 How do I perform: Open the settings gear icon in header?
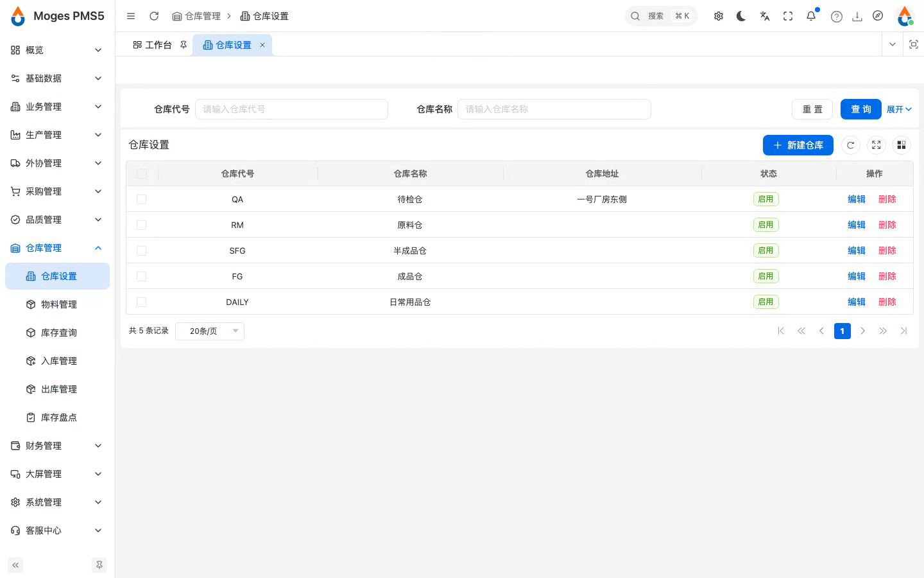pyautogui.click(x=719, y=16)
